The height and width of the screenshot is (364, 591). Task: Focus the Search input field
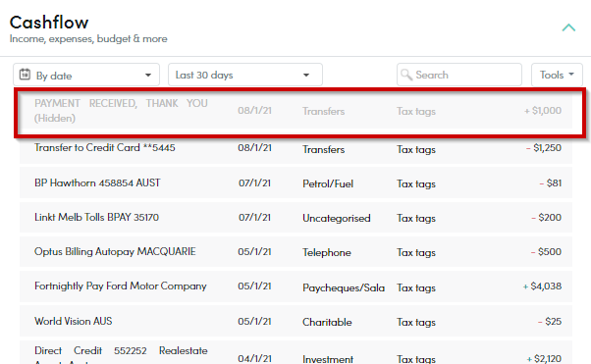[459, 75]
